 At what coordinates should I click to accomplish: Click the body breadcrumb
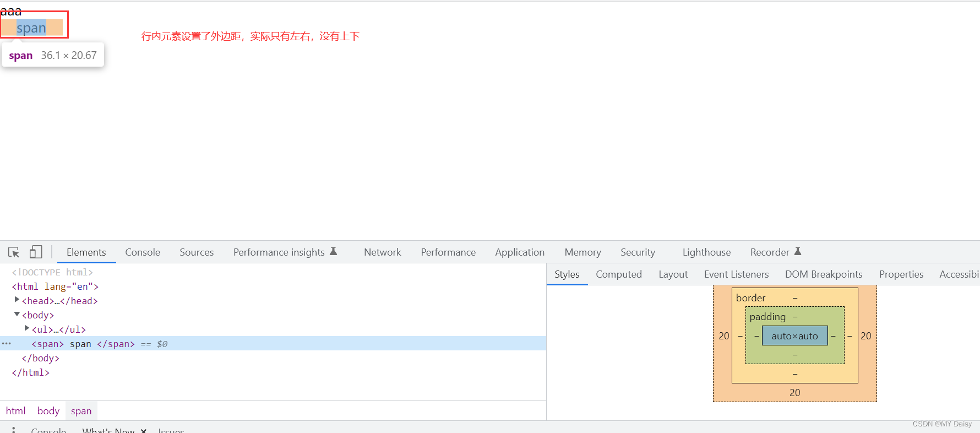[48, 411]
